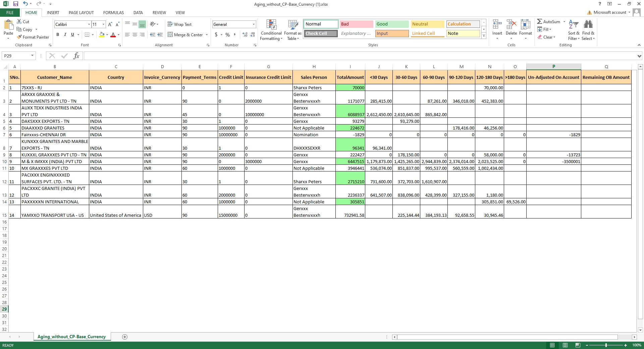Expand the font name dropdown showing Calibri
This screenshot has width=644, height=349.
[x=89, y=24]
